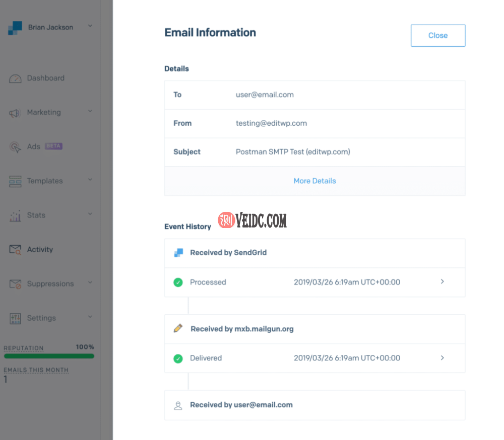Click the Received by SendGrid header
The image size is (504, 440).
[x=228, y=253]
